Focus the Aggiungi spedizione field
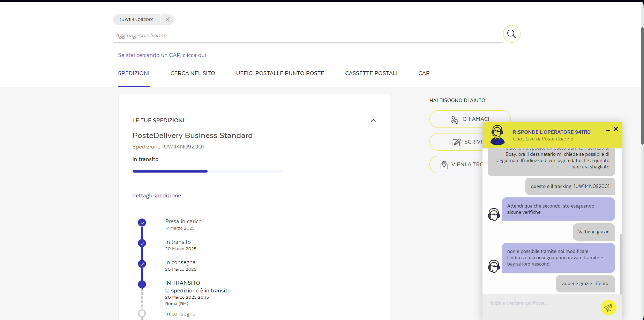This screenshot has width=644, height=320. tap(308, 36)
